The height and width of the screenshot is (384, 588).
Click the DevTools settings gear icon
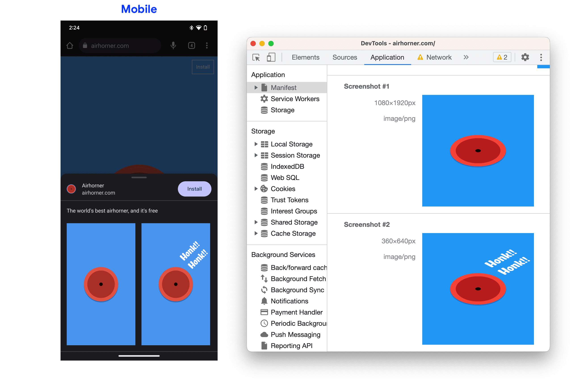click(525, 57)
